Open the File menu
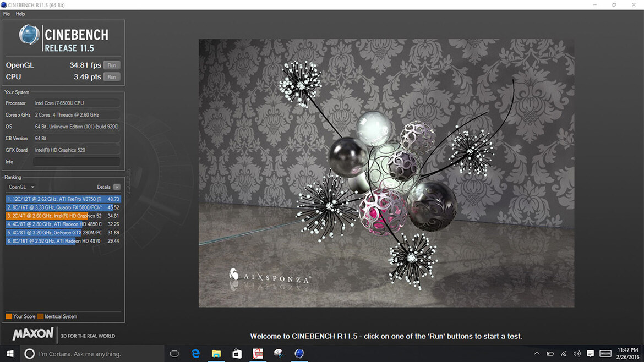644x362 pixels. tap(7, 14)
